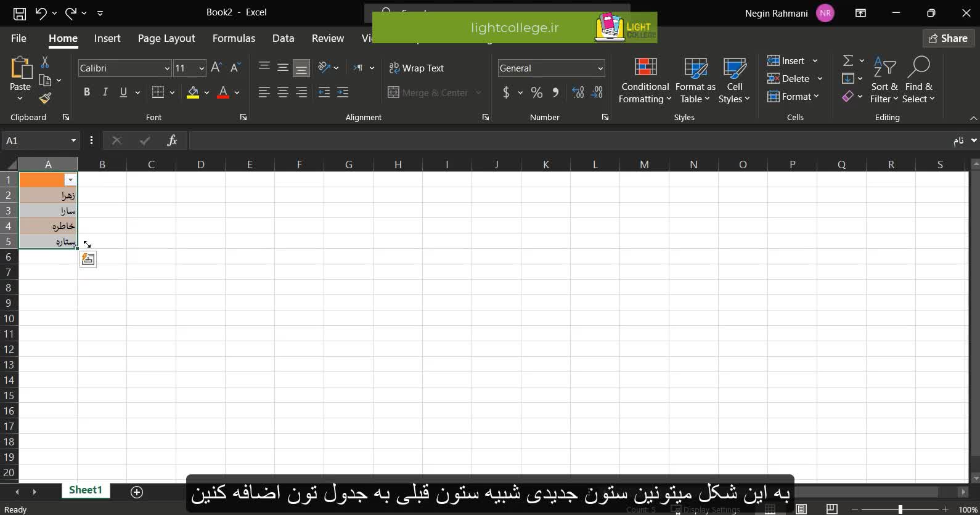
Task: Click the Increase Font Size icon
Action: [216, 68]
